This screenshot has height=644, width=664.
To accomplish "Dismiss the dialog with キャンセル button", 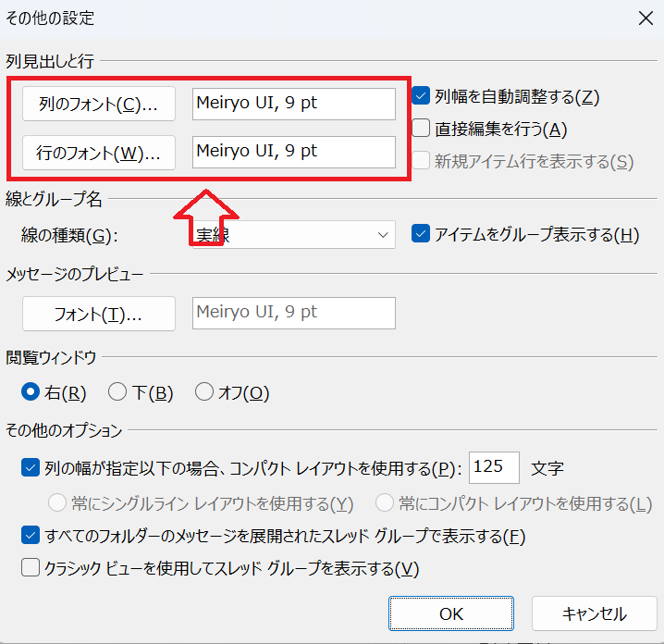I will [x=594, y=613].
